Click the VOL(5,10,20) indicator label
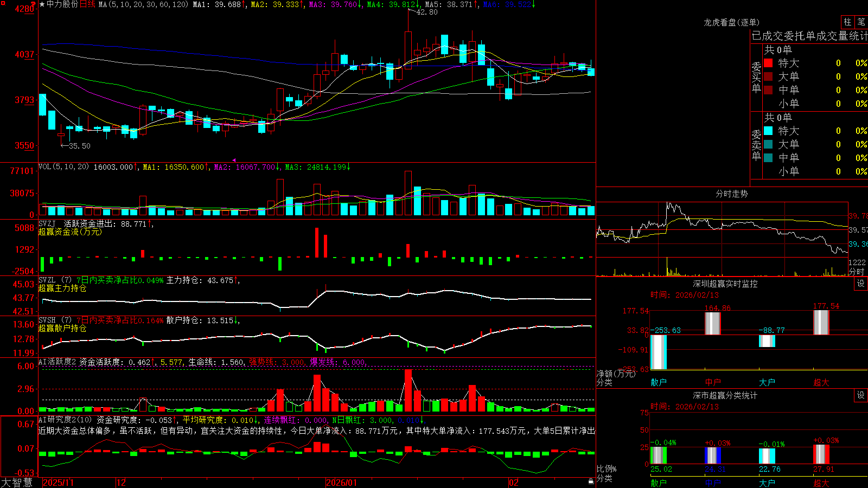This screenshot has height=488, width=868. point(63,166)
